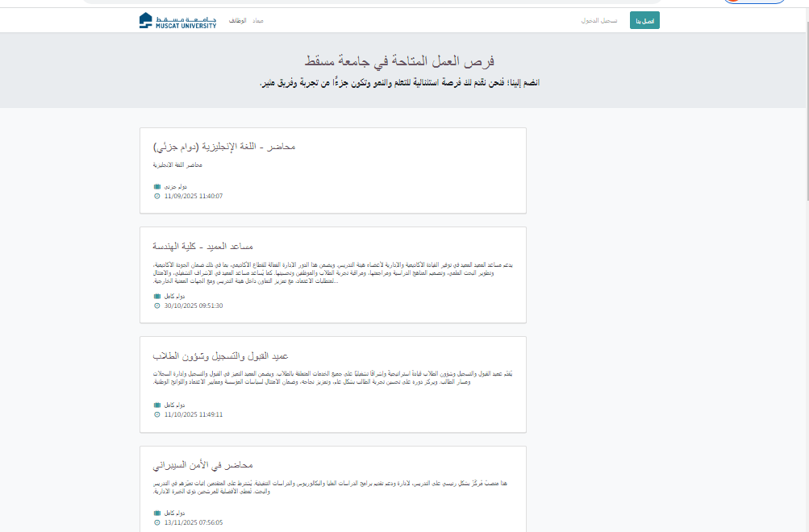Click briefcase icon in Engineering Assistant Dean card
This screenshot has height=532, width=809.
[x=157, y=296]
